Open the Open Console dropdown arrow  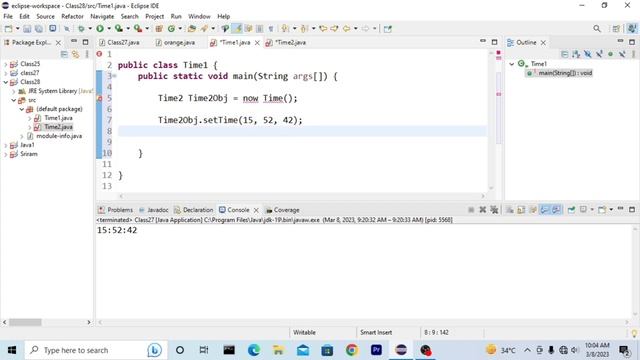click(611, 210)
